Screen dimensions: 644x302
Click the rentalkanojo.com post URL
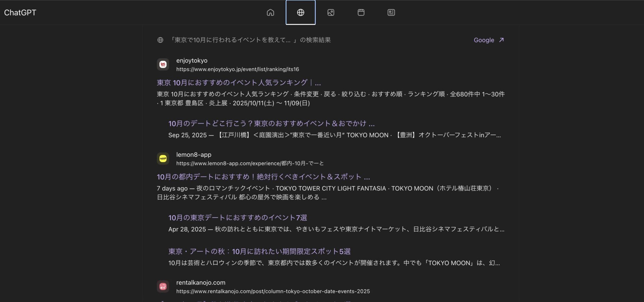click(x=273, y=291)
